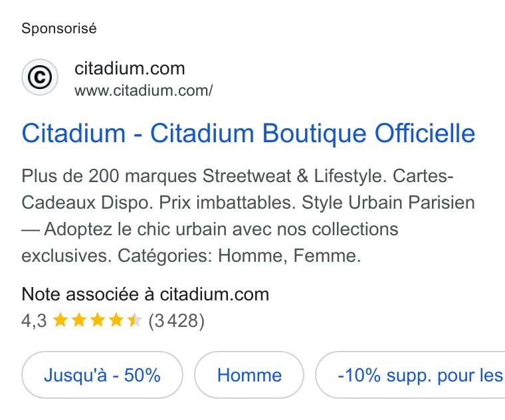Screen dimensions: 505x420
Task: Click the half-filled fifth rating star
Action: 135,320
